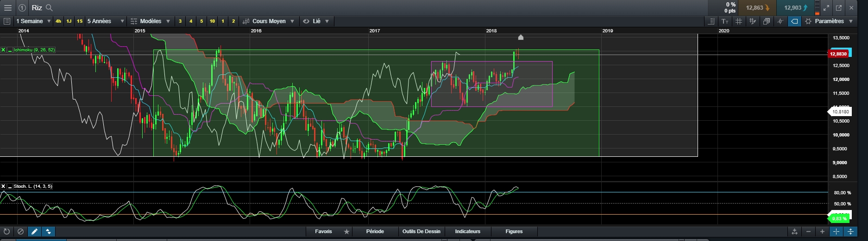Open the Indicateurs tab
The image size is (868, 241).
(468, 231)
